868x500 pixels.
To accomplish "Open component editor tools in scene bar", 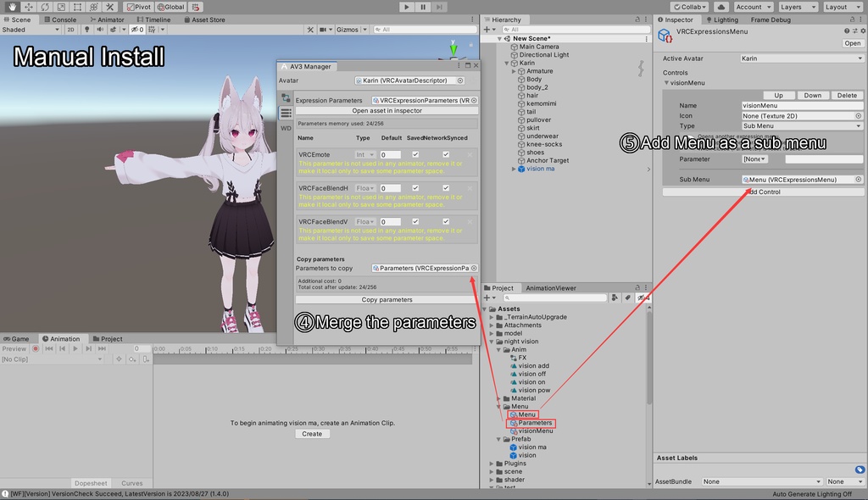I will 310,30.
